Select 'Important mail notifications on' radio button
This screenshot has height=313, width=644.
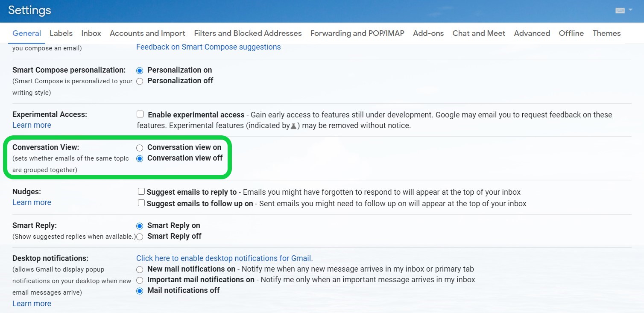point(140,280)
